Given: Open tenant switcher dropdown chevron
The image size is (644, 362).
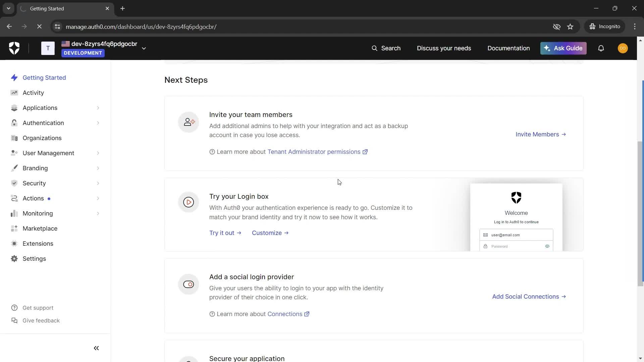Looking at the screenshot, I should (144, 49).
